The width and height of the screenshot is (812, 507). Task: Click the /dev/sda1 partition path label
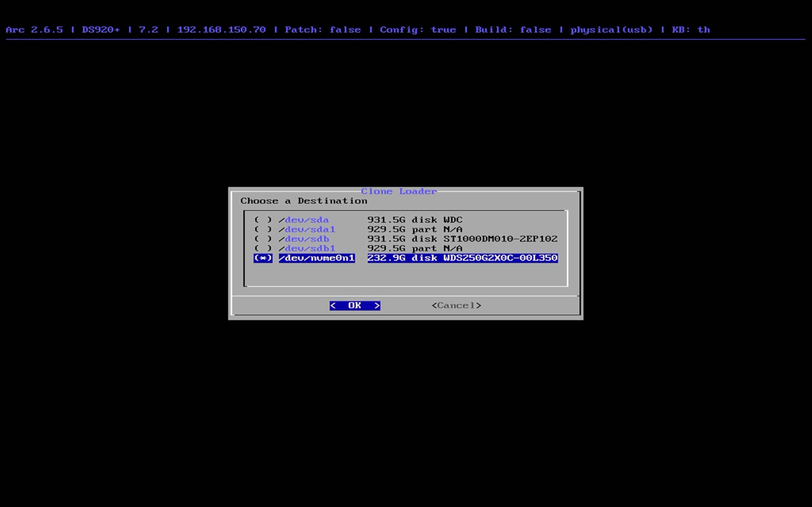pyautogui.click(x=307, y=229)
